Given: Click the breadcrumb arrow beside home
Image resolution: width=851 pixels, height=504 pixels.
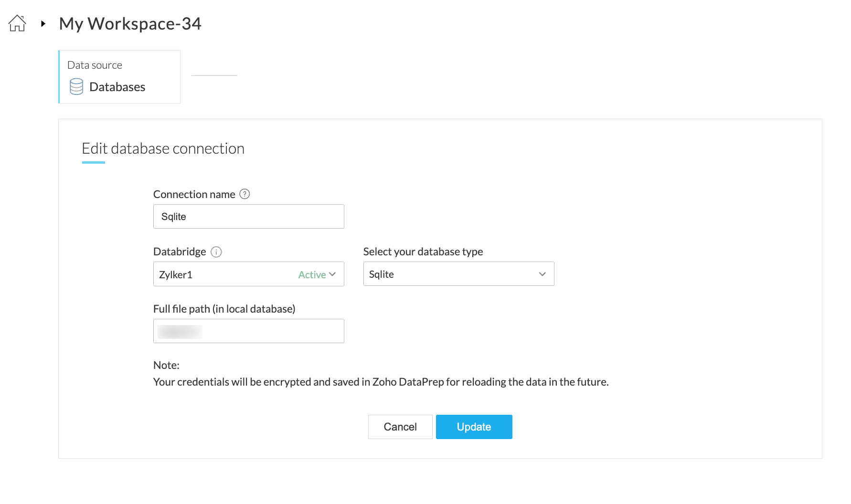Looking at the screenshot, I should coord(43,23).
